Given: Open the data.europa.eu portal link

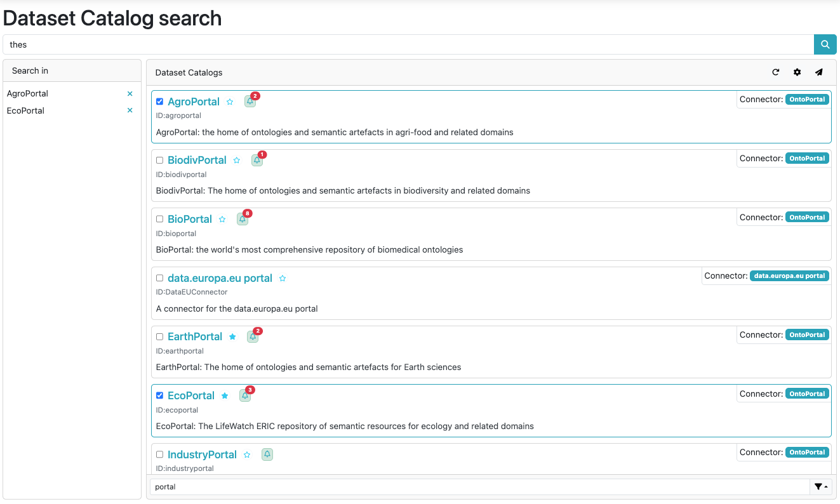Looking at the screenshot, I should click(x=220, y=277).
